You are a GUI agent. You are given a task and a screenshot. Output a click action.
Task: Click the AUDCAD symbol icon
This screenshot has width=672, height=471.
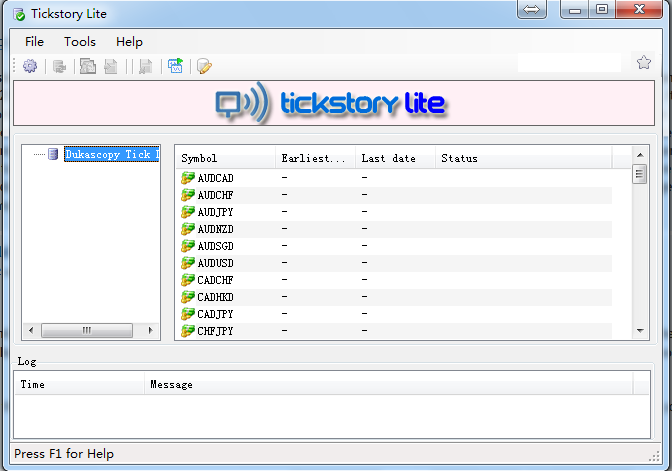coord(188,177)
